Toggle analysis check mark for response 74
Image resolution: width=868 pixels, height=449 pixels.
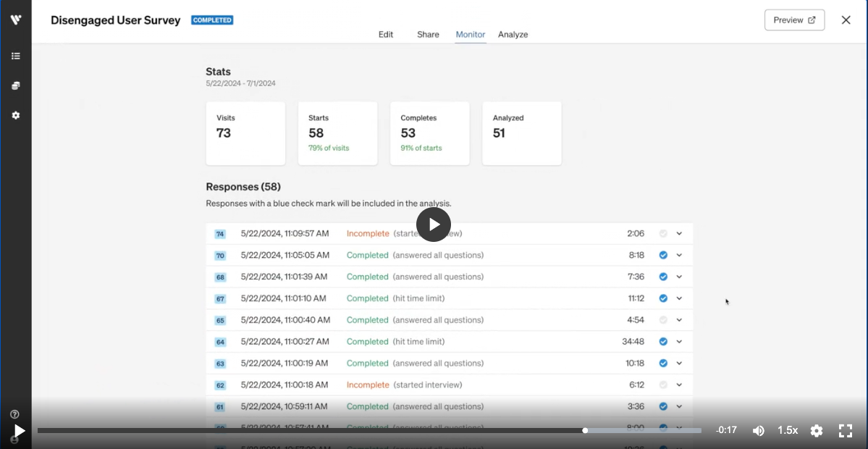pos(663,233)
